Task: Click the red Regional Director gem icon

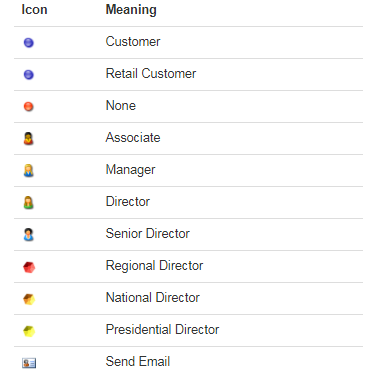Action: [x=29, y=267]
